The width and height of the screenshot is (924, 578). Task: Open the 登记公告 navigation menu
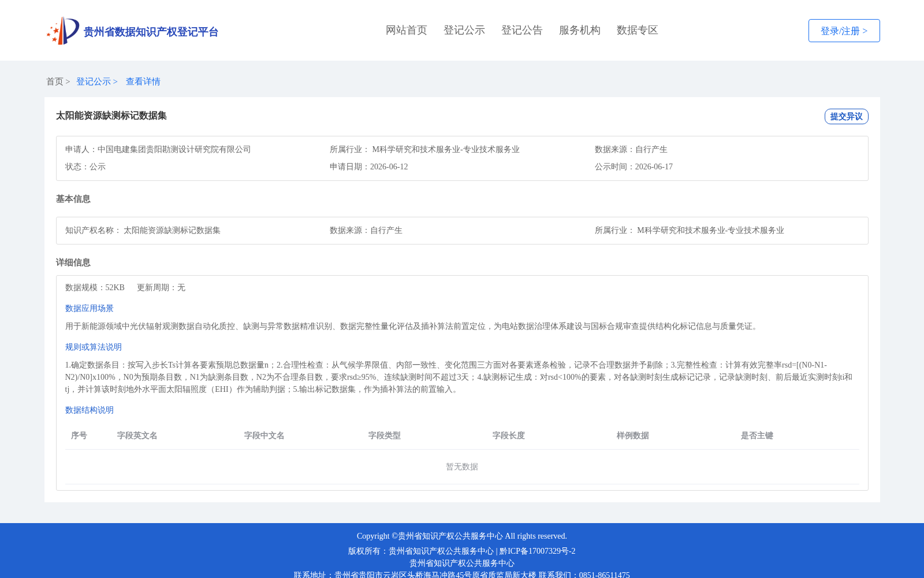(522, 30)
